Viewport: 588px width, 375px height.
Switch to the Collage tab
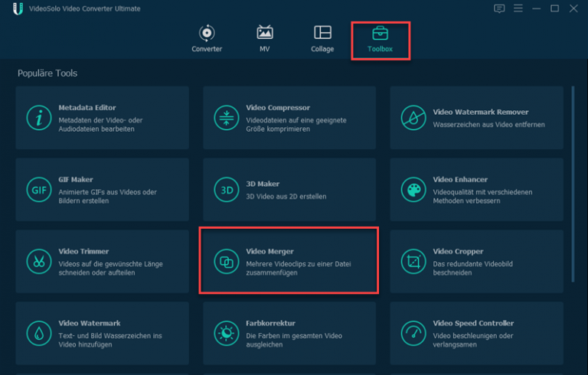[322, 38]
